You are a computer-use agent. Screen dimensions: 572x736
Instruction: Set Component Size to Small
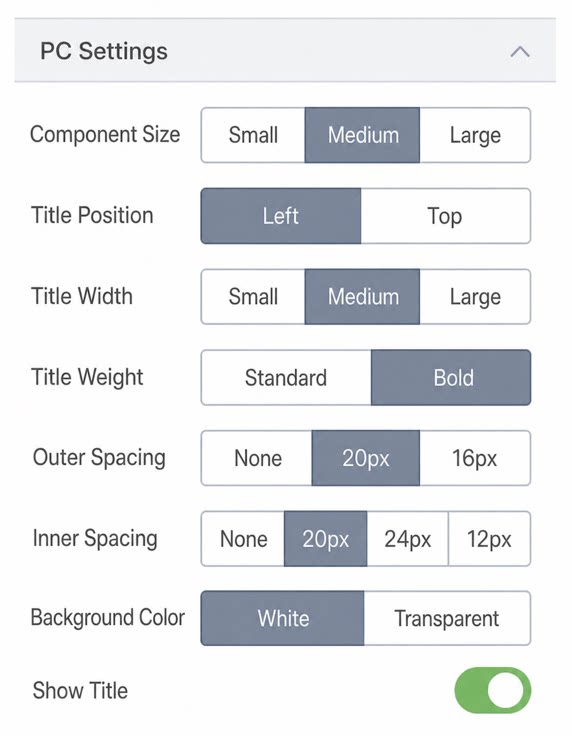pos(253,135)
